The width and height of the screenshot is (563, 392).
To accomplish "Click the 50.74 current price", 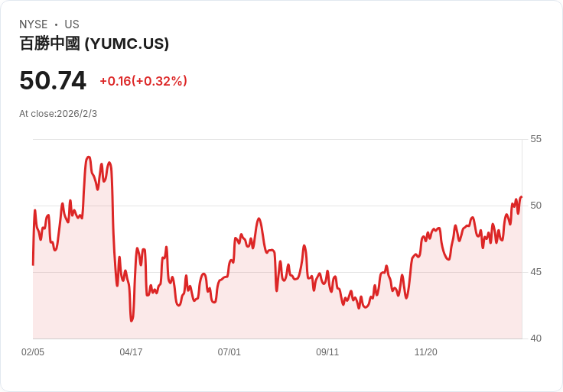I will pyautogui.click(x=53, y=80).
